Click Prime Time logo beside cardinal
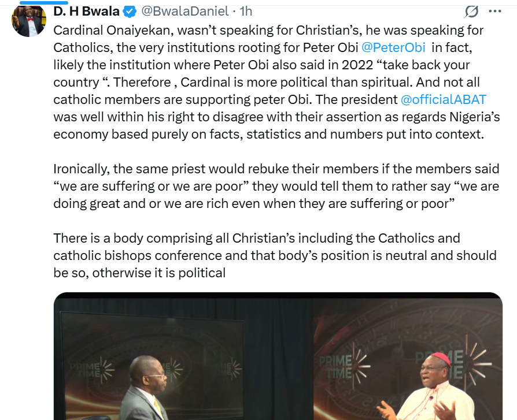 tap(344, 366)
